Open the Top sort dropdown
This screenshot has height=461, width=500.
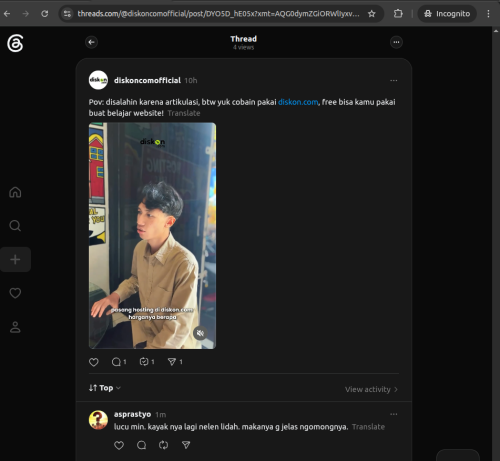(x=105, y=388)
